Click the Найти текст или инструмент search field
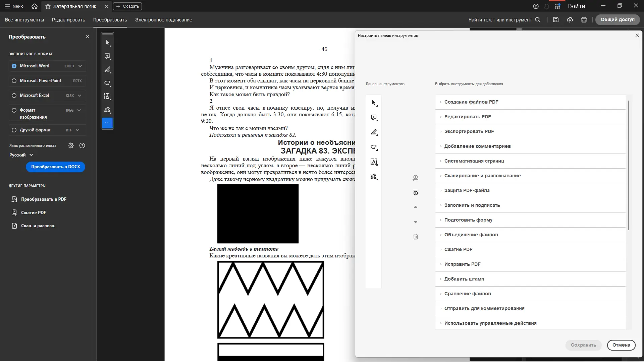 [500, 20]
